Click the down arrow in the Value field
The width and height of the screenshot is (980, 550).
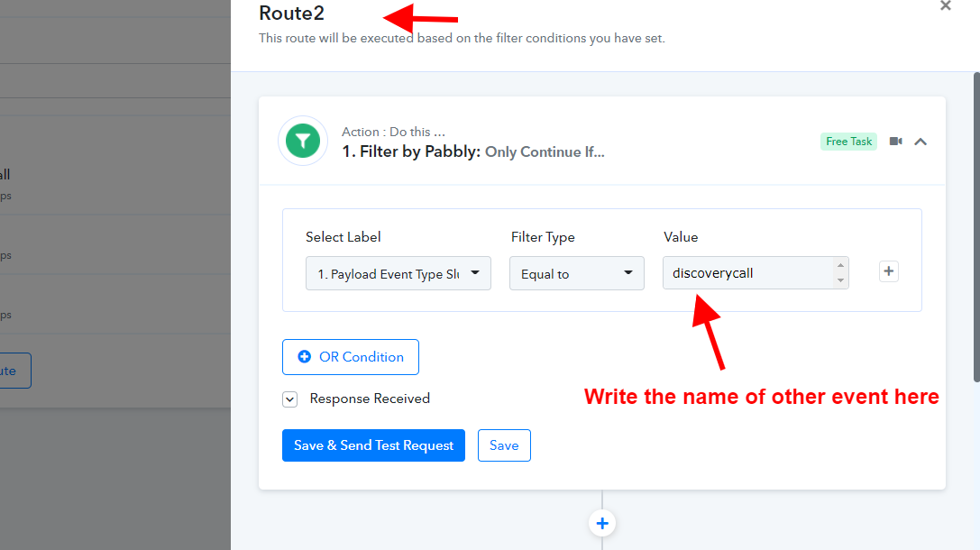pyautogui.click(x=840, y=280)
